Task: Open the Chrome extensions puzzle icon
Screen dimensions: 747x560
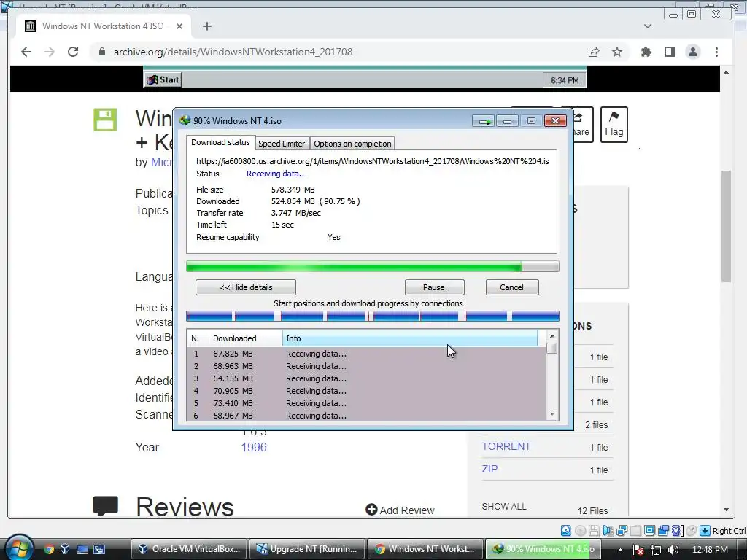Action: (x=646, y=52)
